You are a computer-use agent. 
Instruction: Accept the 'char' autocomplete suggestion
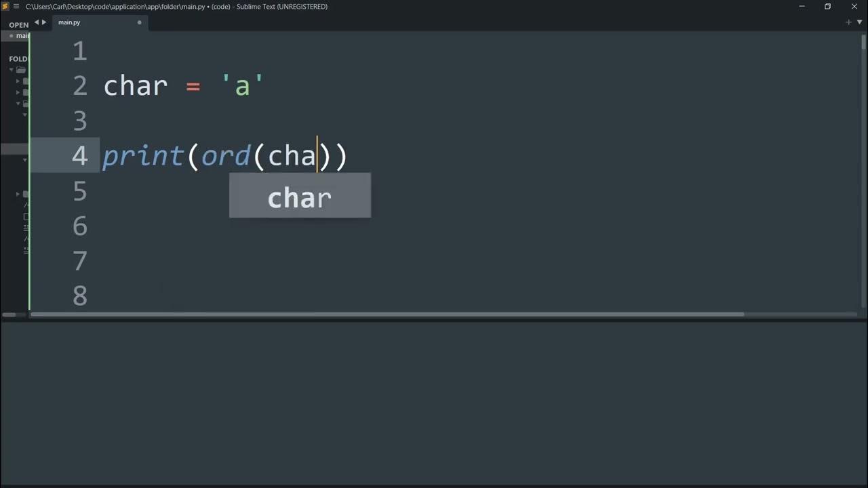click(300, 197)
